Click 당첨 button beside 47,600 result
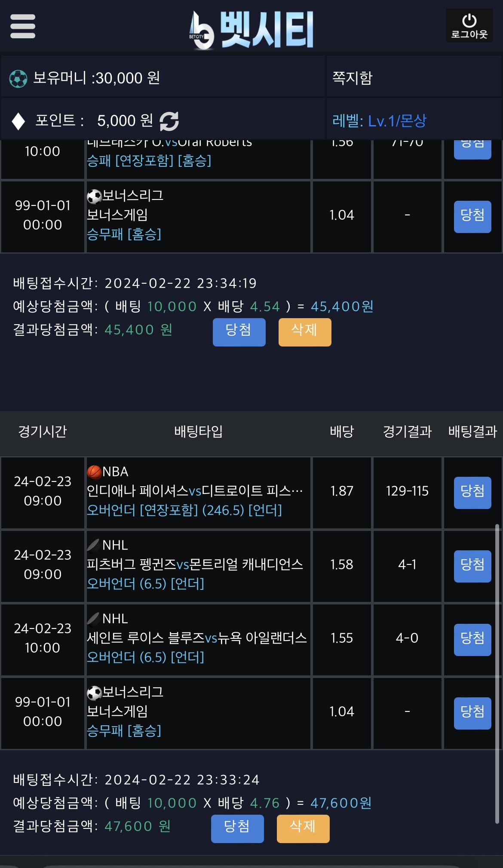 click(237, 828)
